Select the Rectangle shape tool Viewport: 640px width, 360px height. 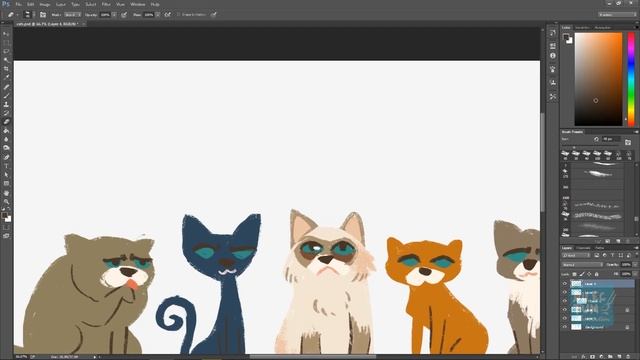tap(6, 183)
